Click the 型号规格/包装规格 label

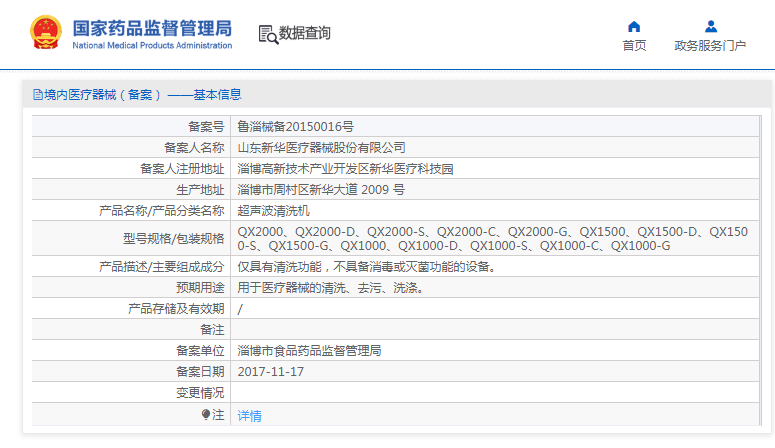point(173,238)
